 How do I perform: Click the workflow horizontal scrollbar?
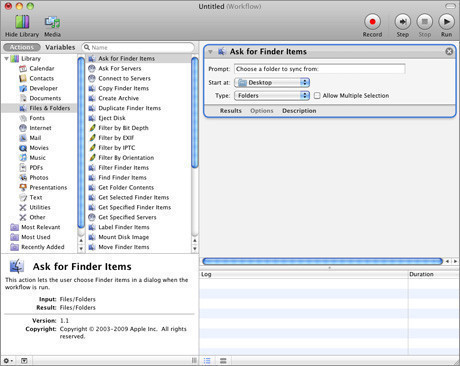pos(322,261)
